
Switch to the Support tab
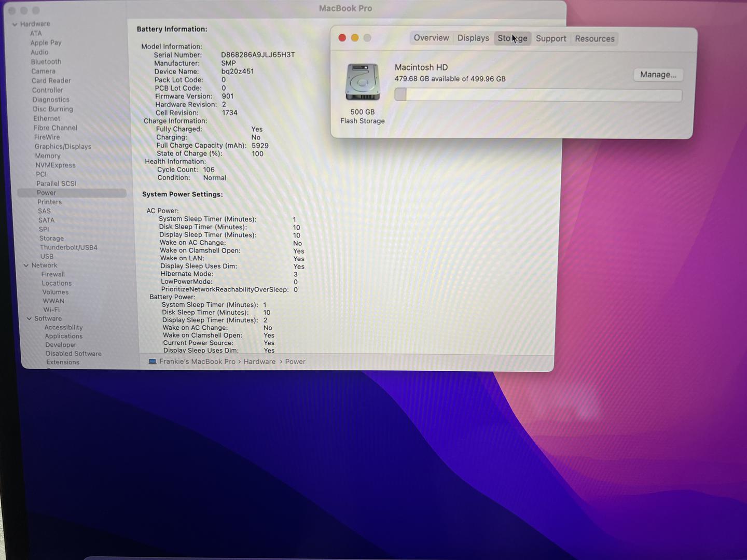(x=550, y=39)
